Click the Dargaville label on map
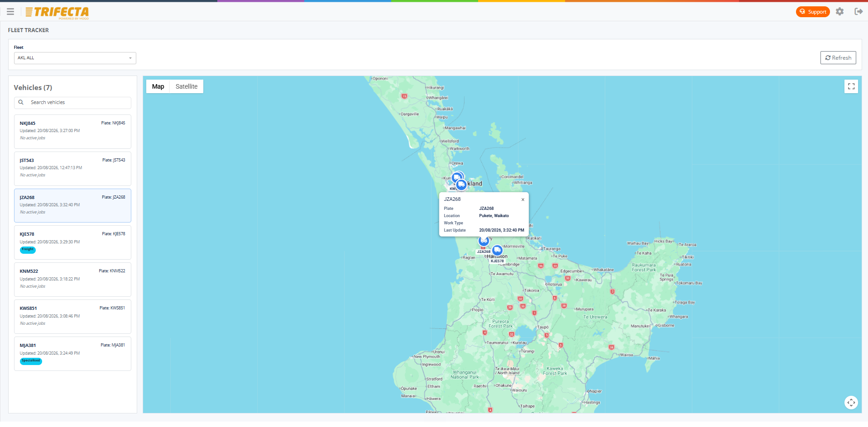This screenshot has height=427, width=868. pyautogui.click(x=410, y=114)
